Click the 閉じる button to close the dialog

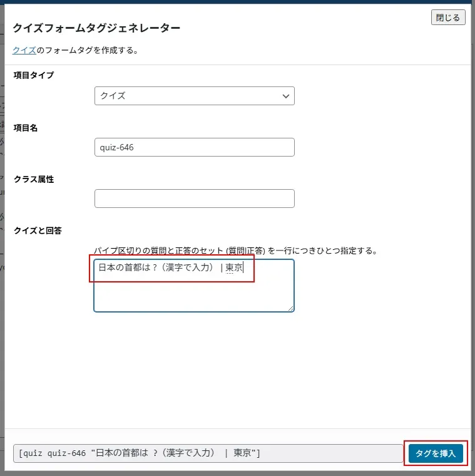click(448, 18)
